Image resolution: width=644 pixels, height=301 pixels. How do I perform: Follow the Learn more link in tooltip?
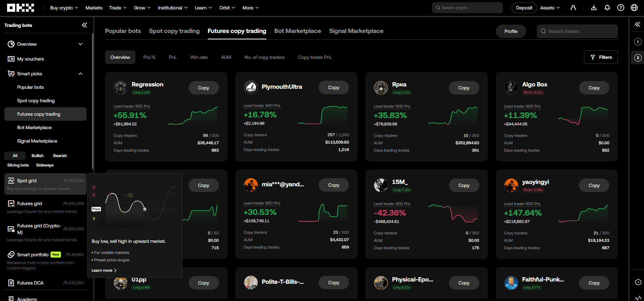104,270
